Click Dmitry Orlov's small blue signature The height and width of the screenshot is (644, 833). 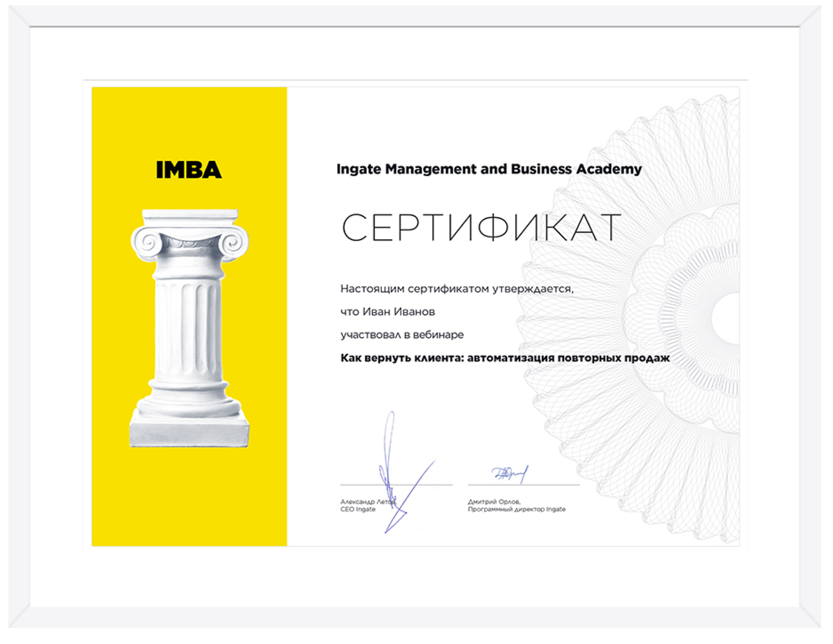tap(510, 474)
